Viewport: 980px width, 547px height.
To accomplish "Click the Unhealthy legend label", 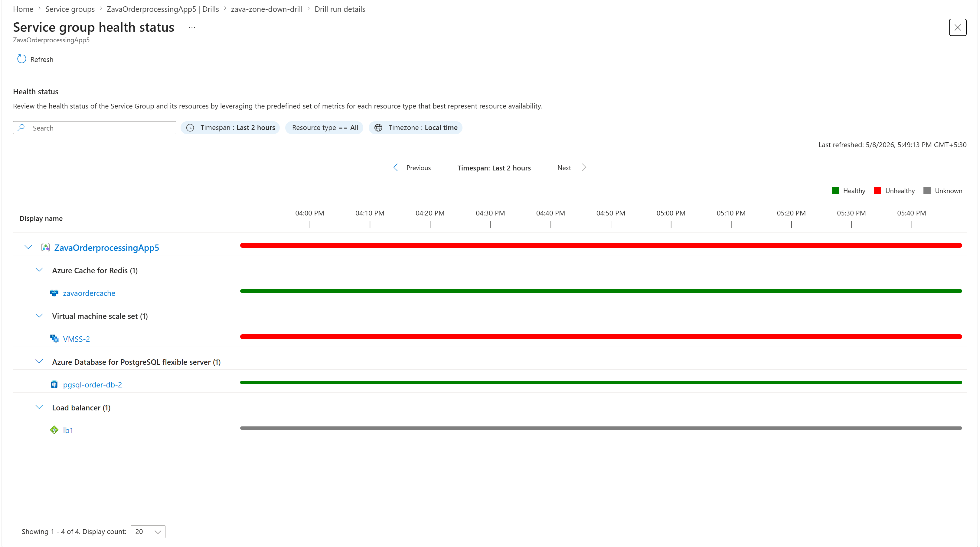I will 900,191.
